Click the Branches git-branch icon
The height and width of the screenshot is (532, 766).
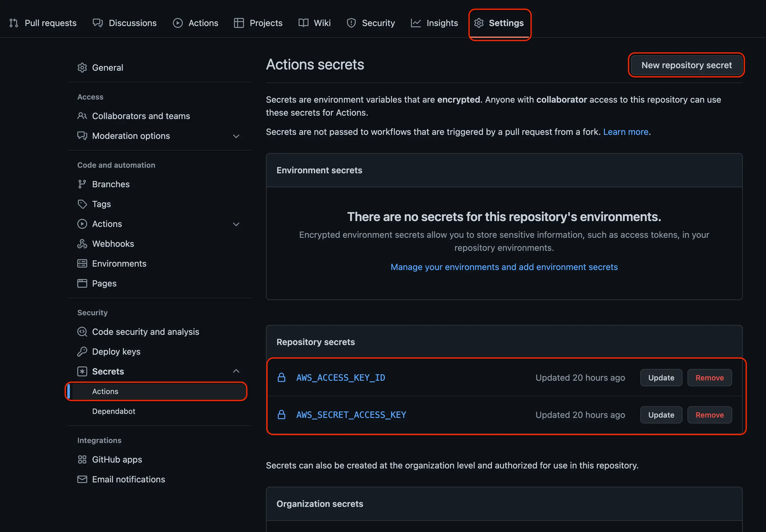[82, 184]
